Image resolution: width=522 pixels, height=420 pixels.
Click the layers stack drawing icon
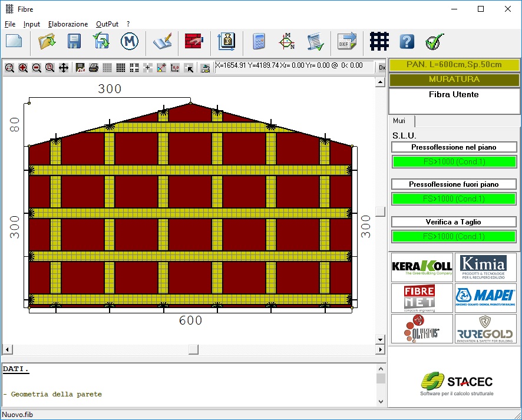coord(205,68)
